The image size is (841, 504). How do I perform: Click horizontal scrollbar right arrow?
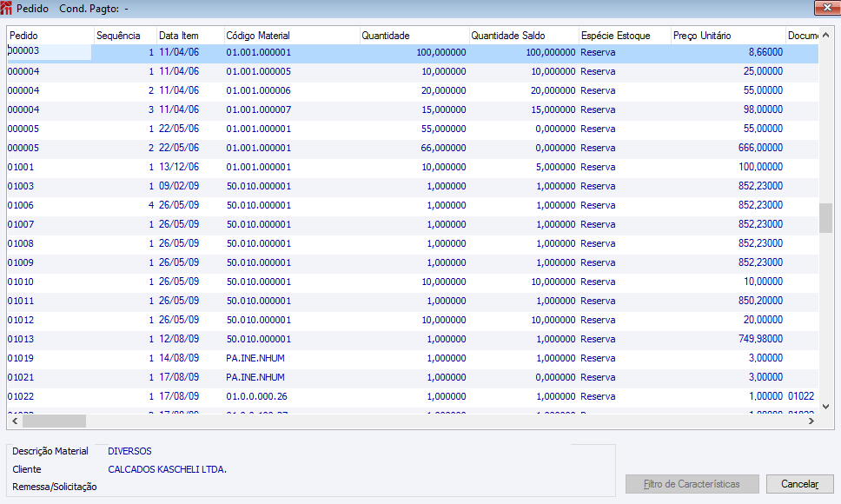tap(811, 421)
